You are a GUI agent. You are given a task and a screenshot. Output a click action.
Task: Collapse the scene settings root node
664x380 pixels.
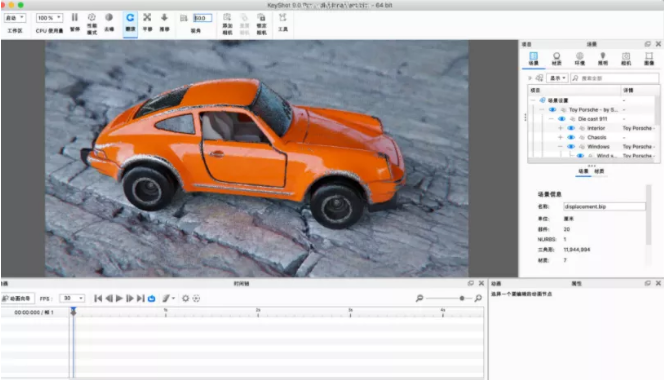pos(533,100)
